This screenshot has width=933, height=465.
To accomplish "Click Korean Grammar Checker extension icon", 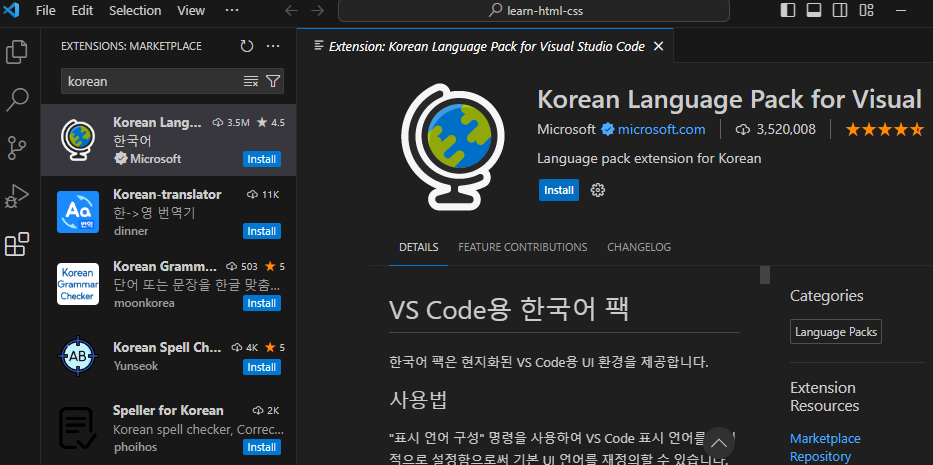I will tap(78, 283).
